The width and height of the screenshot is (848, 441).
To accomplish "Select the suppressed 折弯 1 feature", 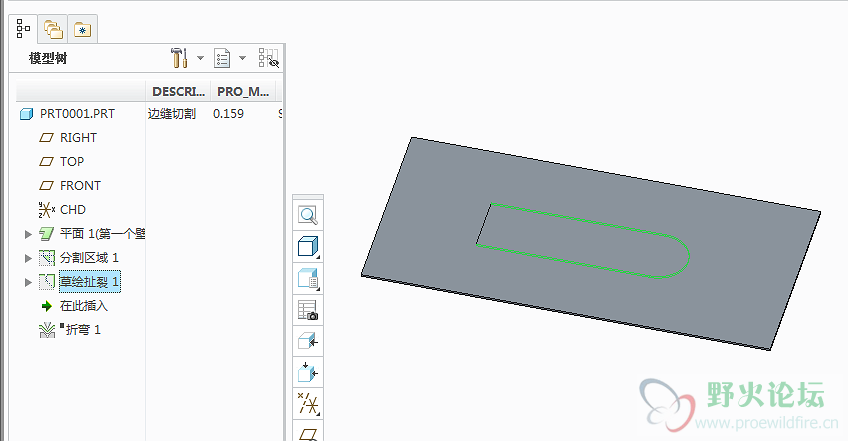I will (x=83, y=330).
